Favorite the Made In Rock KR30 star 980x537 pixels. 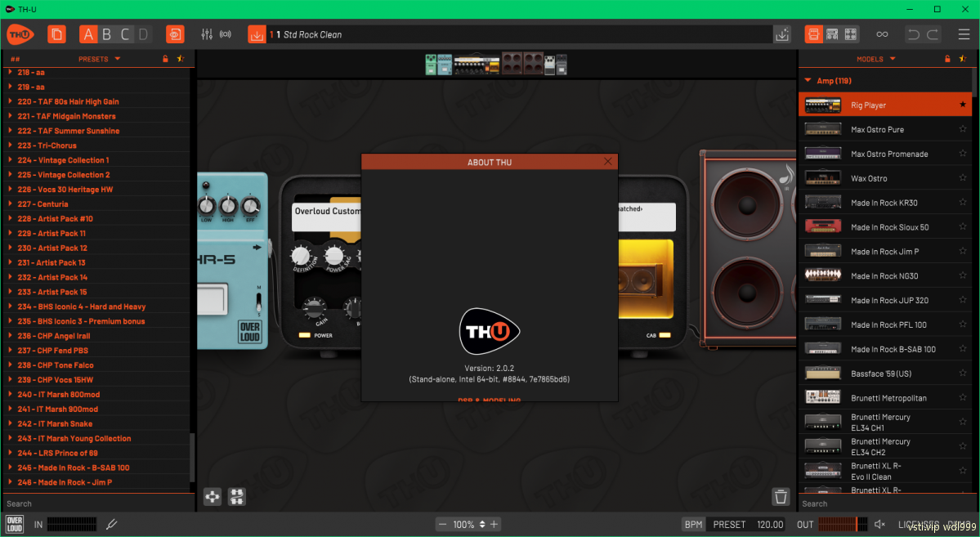(963, 203)
